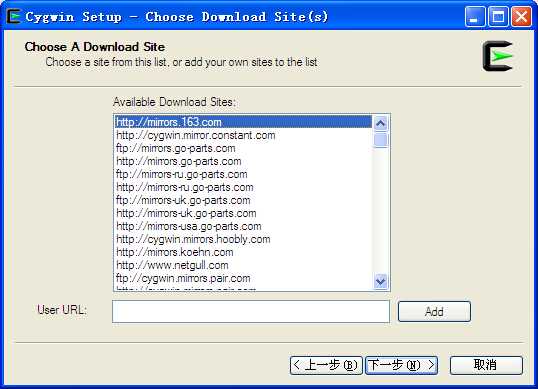This screenshot has width=538, height=389.
Task: Click the site list scrollbar thumb
Action: (x=380, y=140)
